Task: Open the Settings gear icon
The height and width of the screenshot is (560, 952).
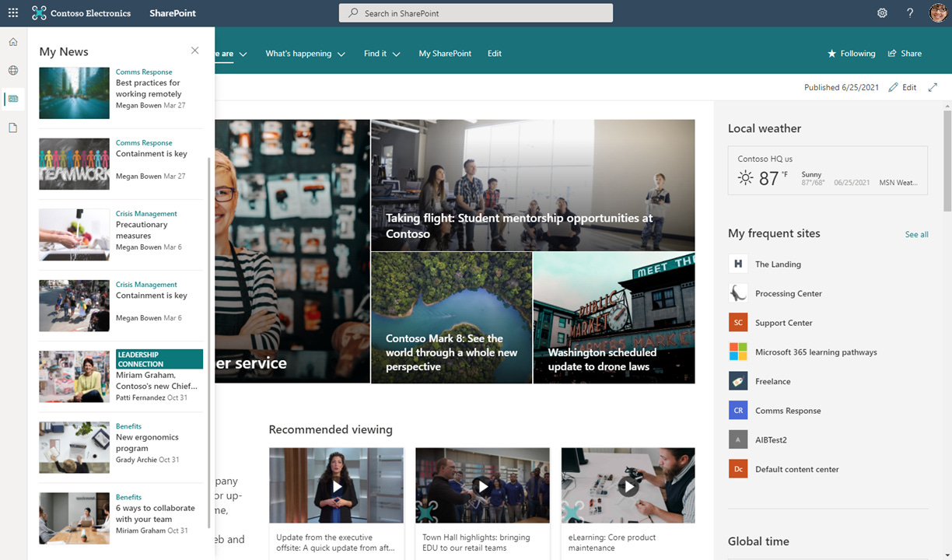Action: tap(882, 13)
